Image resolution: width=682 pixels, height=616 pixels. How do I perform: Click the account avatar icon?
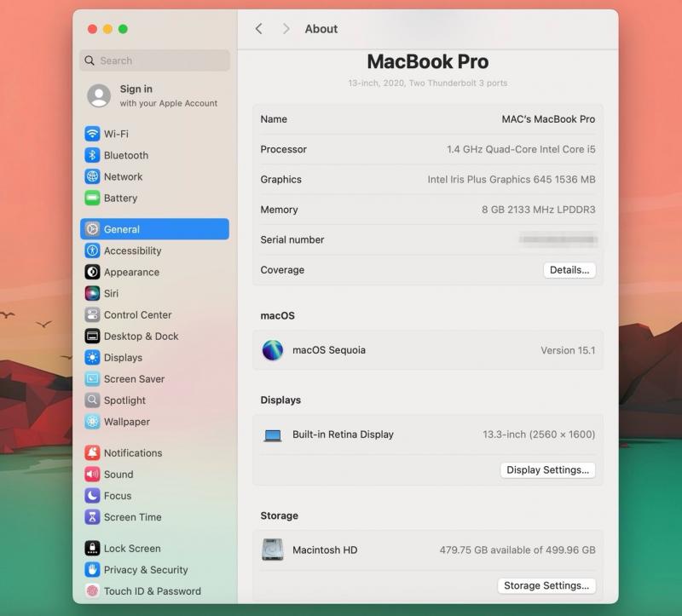[x=99, y=95]
